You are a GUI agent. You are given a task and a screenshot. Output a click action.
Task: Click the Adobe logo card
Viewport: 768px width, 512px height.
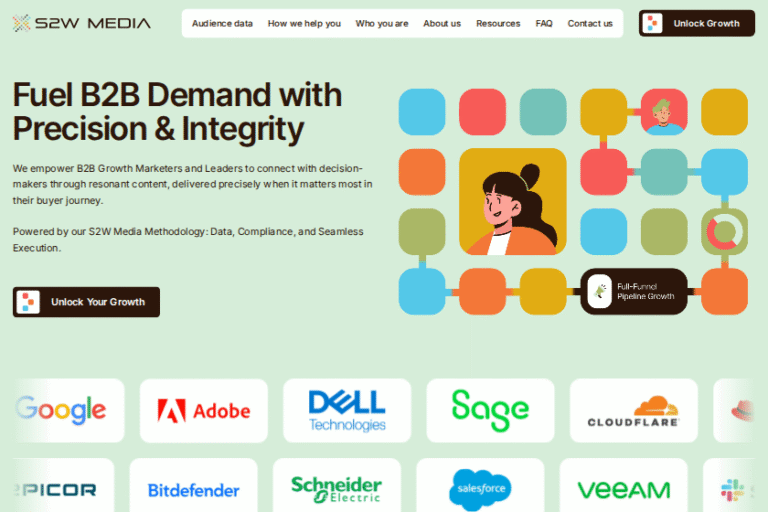pyautogui.click(x=204, y=411)
